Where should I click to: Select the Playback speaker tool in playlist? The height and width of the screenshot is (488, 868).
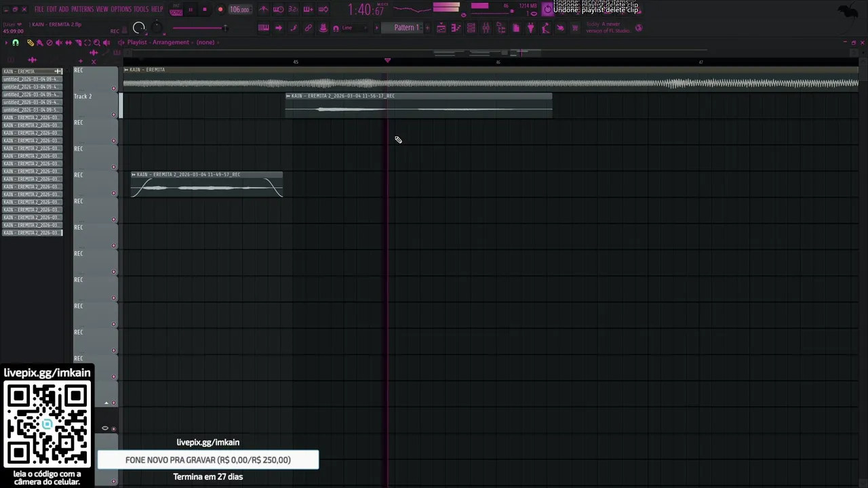(106, 43)
